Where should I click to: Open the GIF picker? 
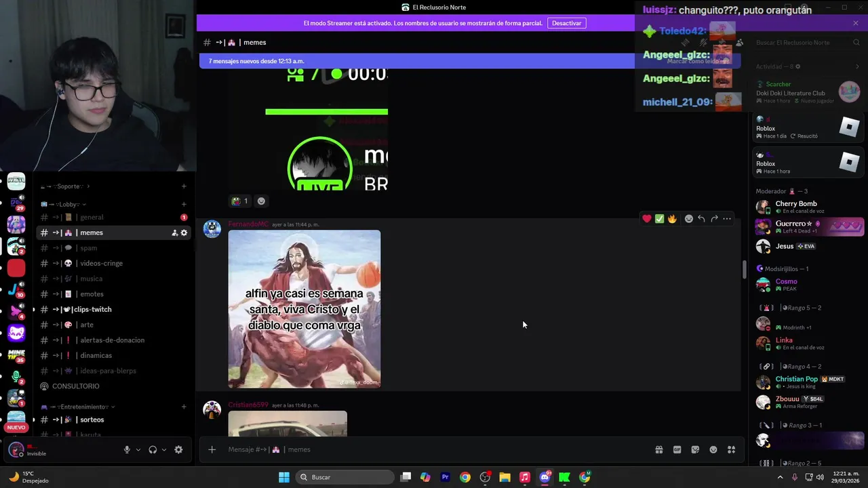(x=677, y=449)
